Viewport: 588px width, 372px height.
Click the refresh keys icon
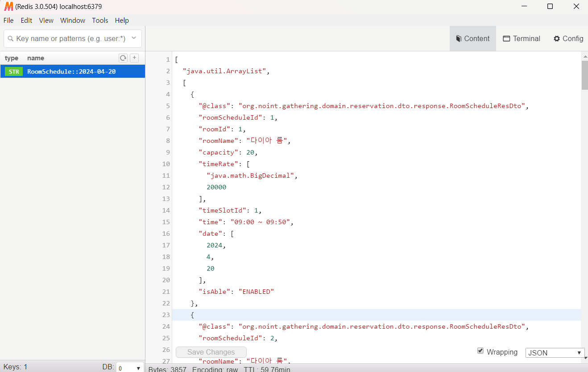123,58
